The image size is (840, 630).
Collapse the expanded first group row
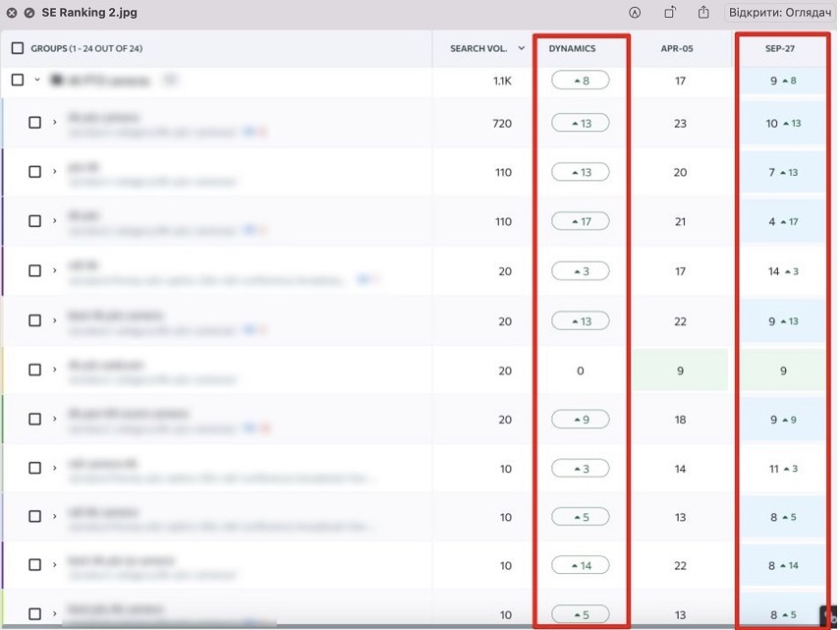35,80
